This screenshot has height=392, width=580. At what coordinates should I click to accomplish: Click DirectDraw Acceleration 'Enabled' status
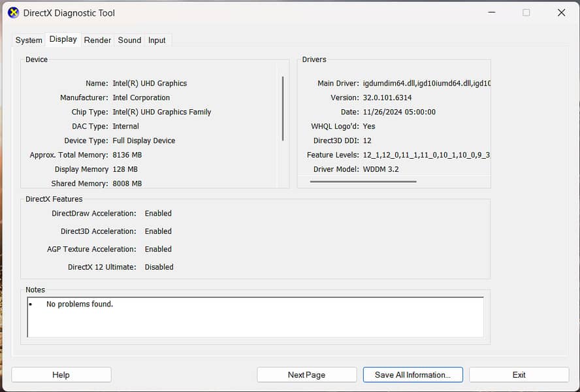158,214
